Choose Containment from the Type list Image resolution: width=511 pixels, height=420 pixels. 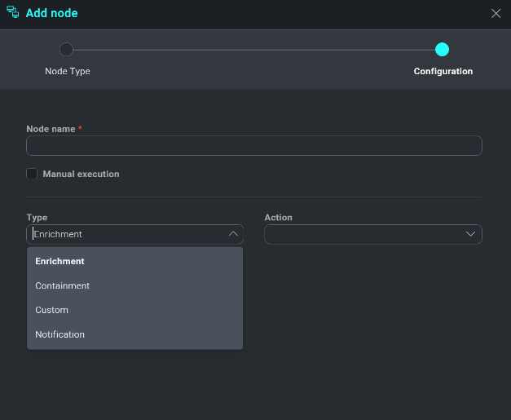(135, 285)
